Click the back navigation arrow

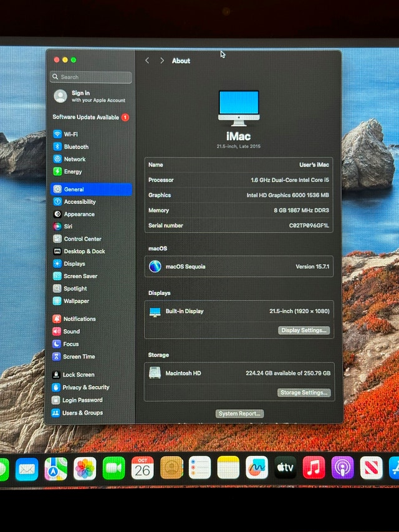point(147,60)
